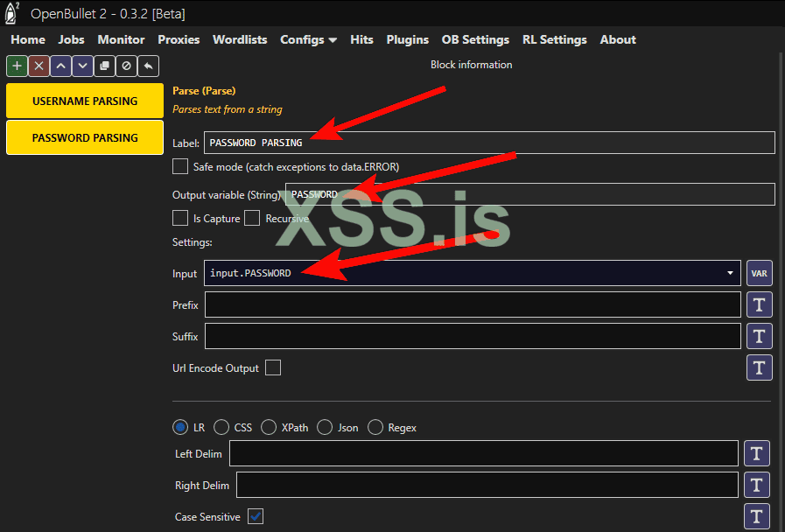
Task: Toggle the T mode button for Case Sensitive
Action: pyautogui.click(x=757, y=516)
